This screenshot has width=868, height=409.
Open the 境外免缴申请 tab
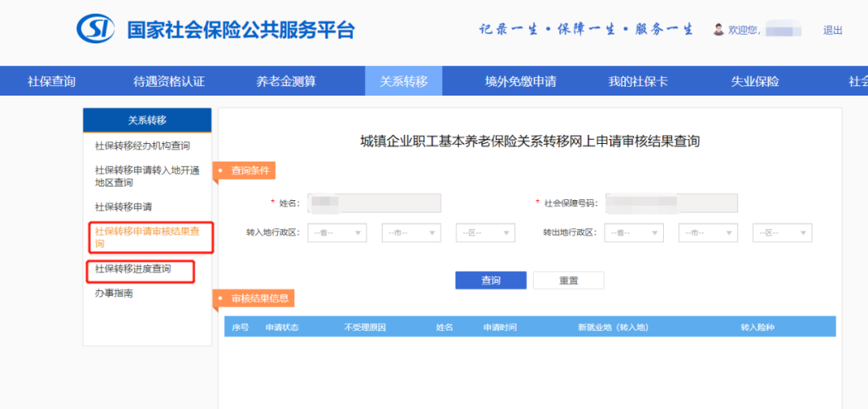click(520, 81)
